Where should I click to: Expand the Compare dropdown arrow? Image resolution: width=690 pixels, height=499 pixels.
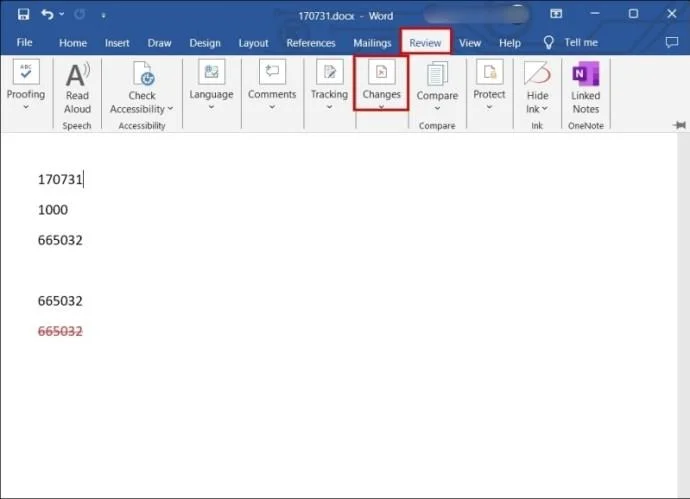coord(437,108)
